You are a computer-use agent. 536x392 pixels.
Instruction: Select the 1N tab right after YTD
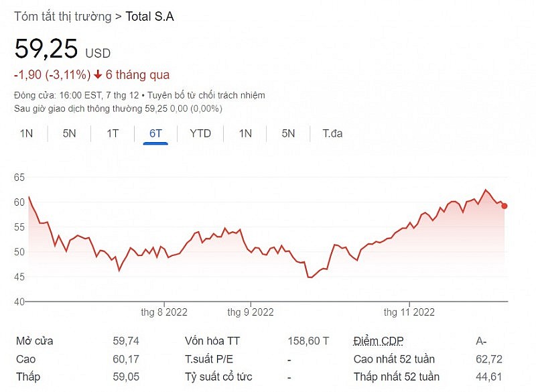click(x=245, y=133)
